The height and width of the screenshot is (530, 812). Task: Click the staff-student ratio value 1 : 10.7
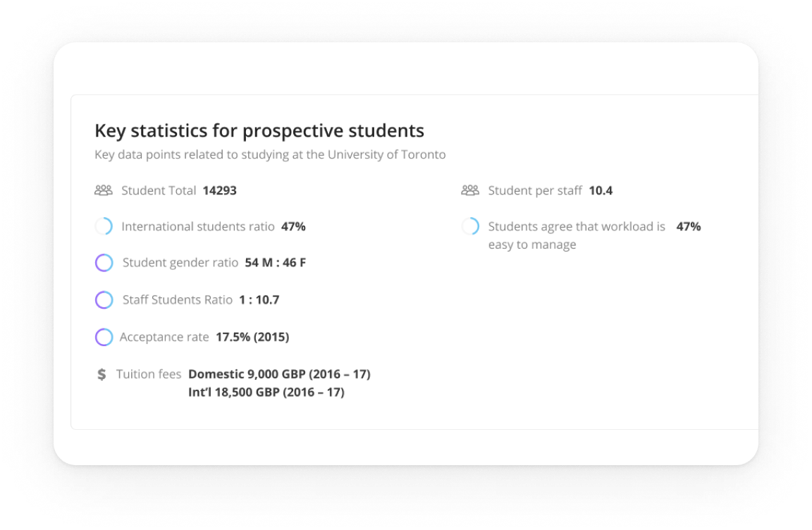[259, 300]
